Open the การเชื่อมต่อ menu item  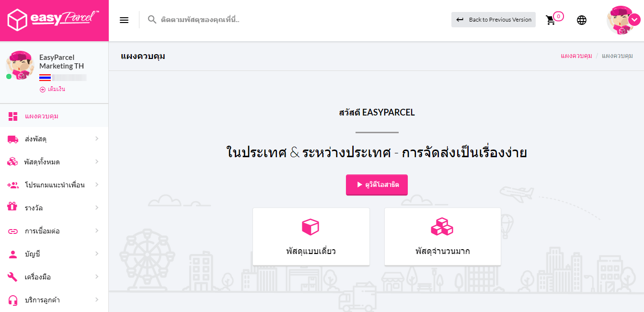(x=54, y=231)
